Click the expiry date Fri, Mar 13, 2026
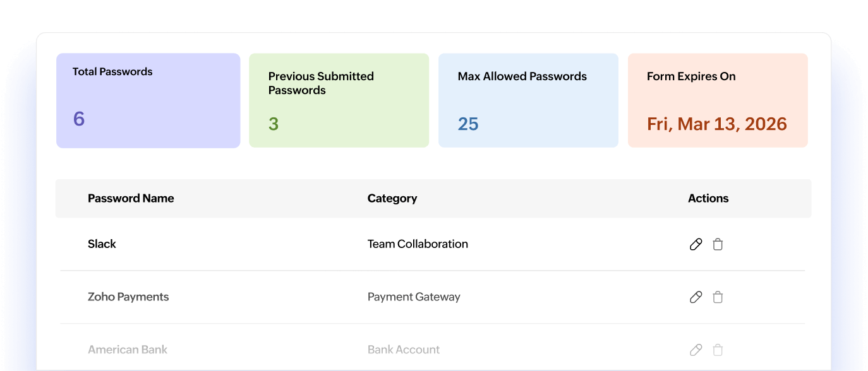Viewport: 868px width, 371px height. [x=717, y=124]
